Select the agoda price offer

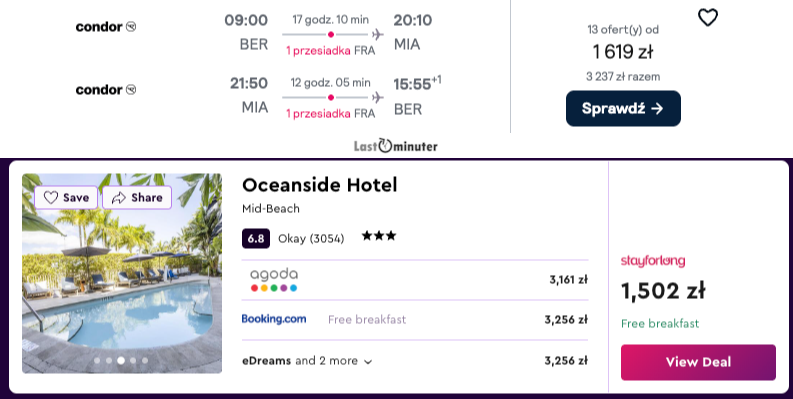(x=415, y=280)
